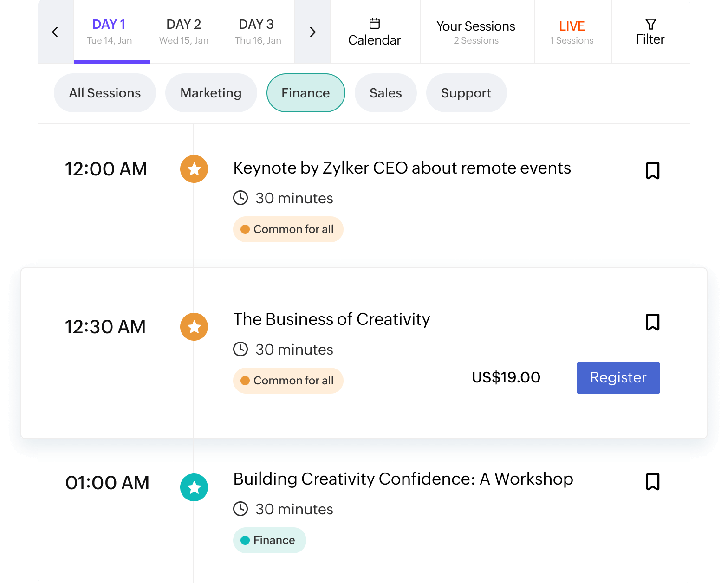This screenshot has height=583, width=728.
Task: Switch to the DAY 3 tab
Action: point(258,31)
